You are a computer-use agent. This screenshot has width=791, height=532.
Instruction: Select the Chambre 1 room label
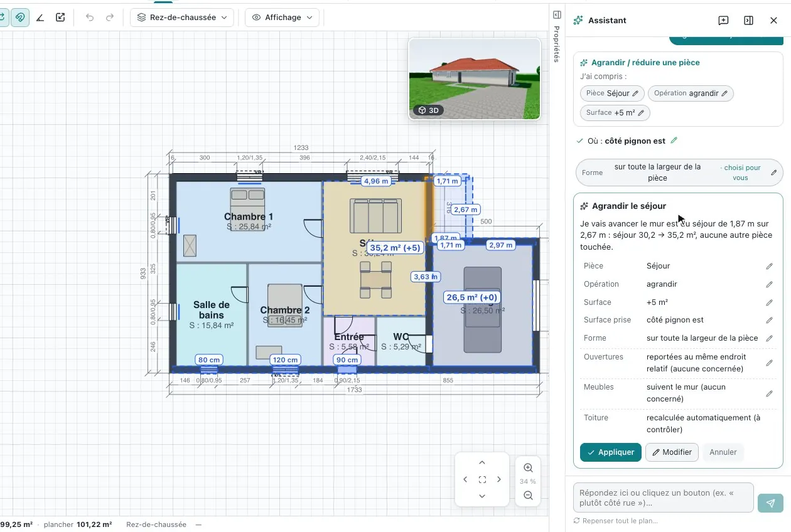tap(249, 216)
